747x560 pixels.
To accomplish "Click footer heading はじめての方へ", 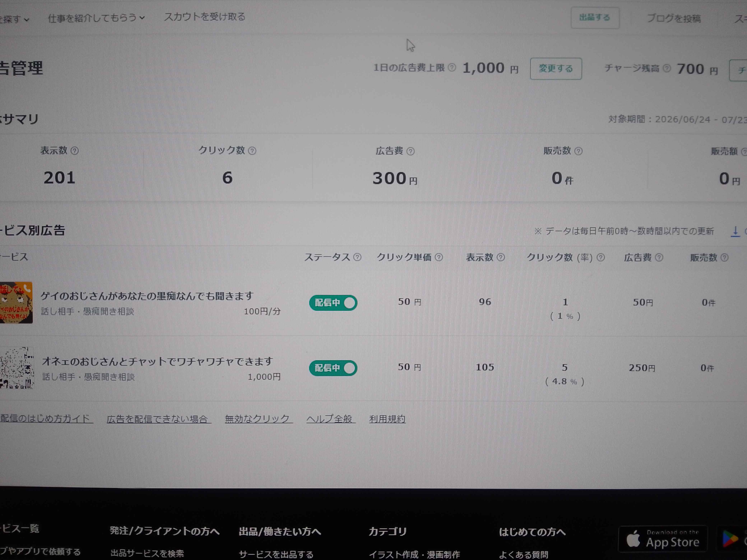I will pyautogui.click(x=532, y=532).
